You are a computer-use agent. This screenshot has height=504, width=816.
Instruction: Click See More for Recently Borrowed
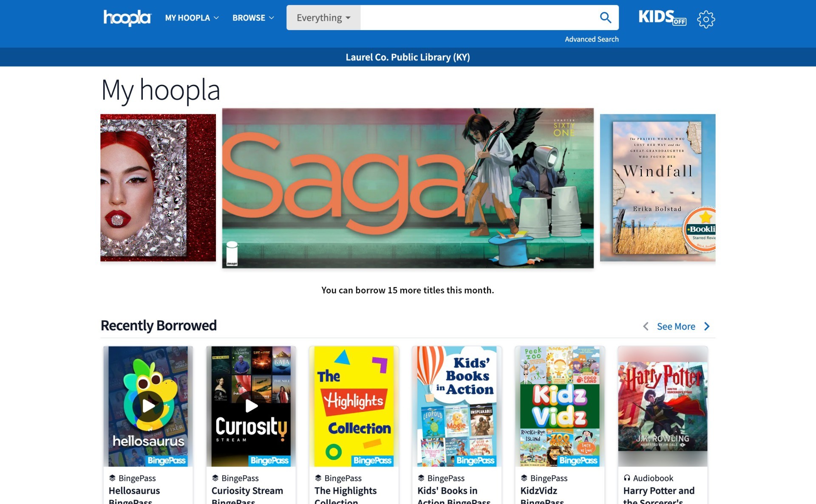pyautogui.click(x=676, y=326)
